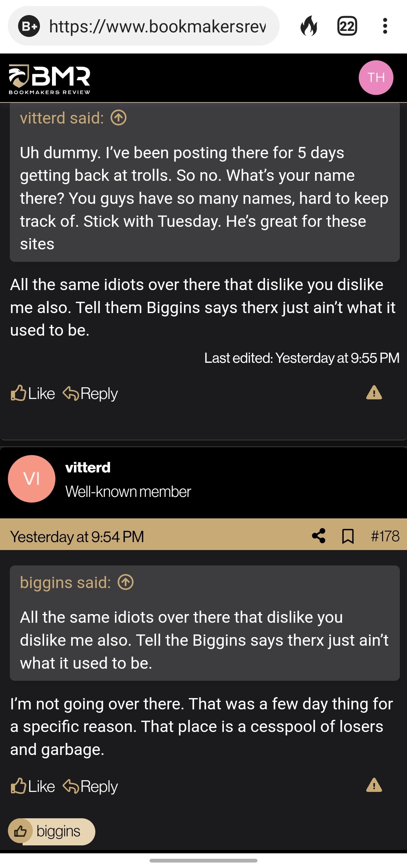Click the thumbs-up icon next to Like
The image size is (407, 868).
point(18,393)
